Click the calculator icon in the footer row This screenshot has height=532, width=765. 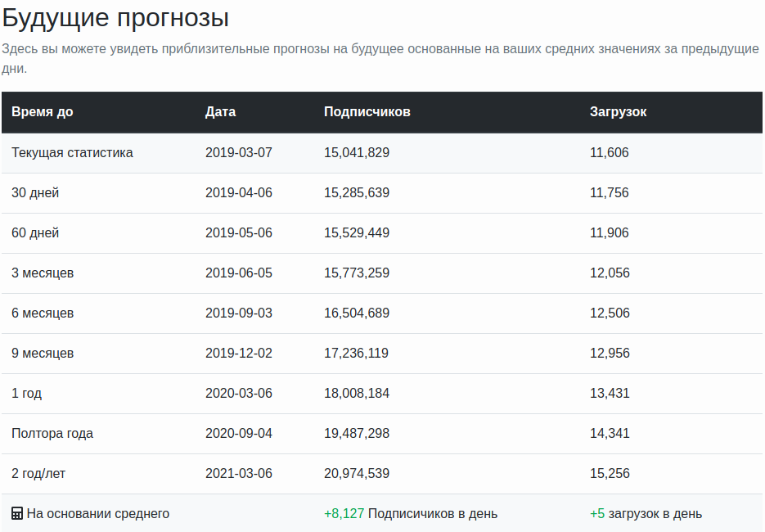click(x=17, y=514)
